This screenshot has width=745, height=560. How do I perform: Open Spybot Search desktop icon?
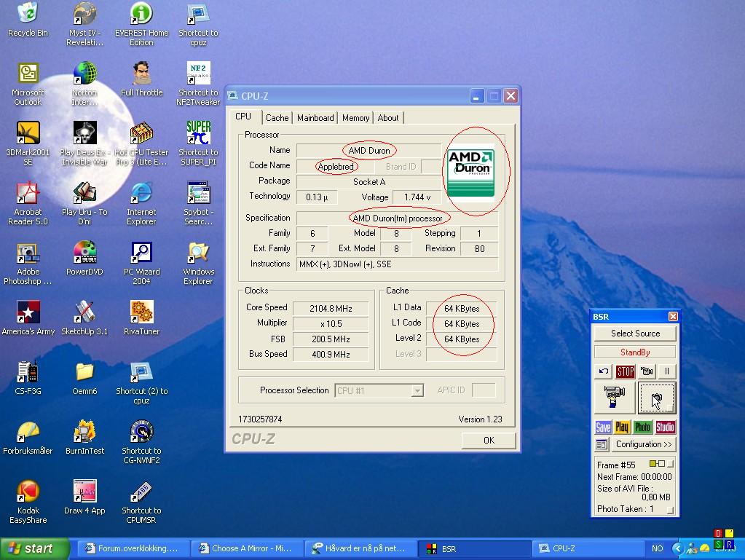(198, 203)
